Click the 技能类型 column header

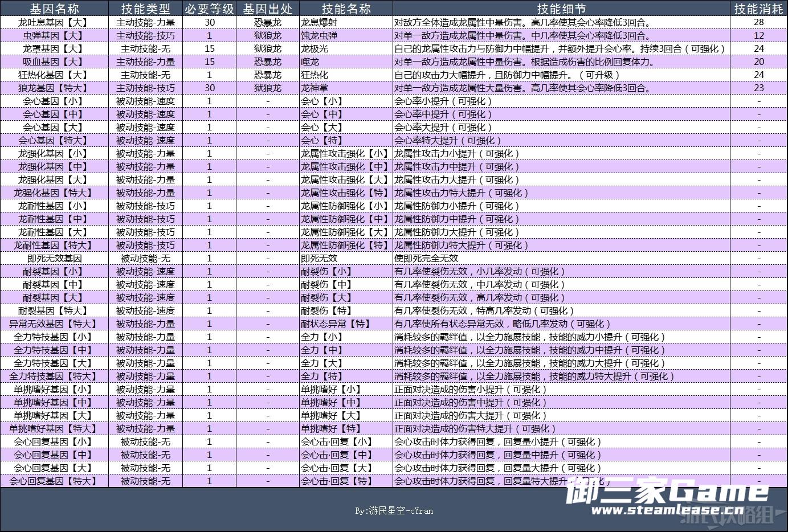145,9
